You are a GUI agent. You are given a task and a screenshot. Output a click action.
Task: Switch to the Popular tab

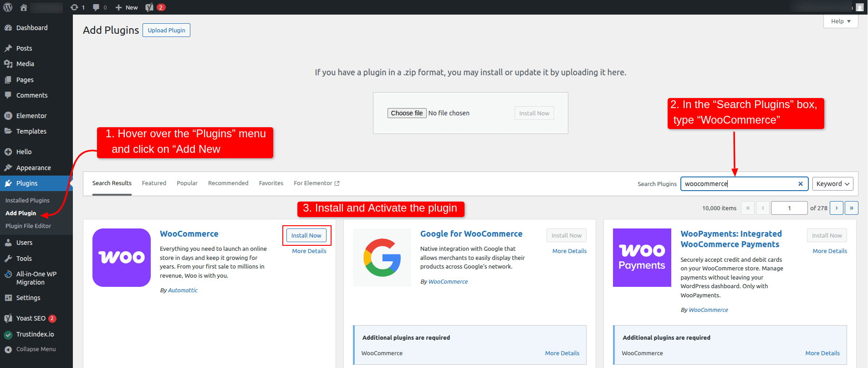(x=187, y=183)
